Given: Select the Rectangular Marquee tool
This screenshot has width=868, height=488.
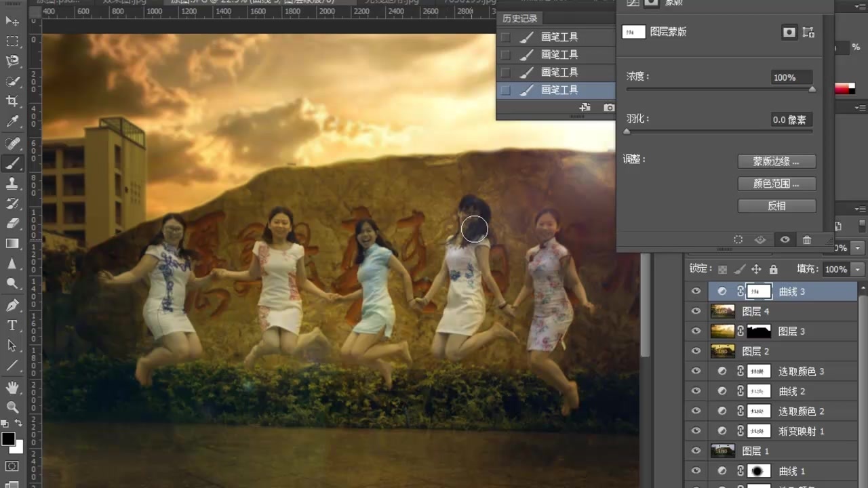Looking at the screenshot, I should pos(12,41).
